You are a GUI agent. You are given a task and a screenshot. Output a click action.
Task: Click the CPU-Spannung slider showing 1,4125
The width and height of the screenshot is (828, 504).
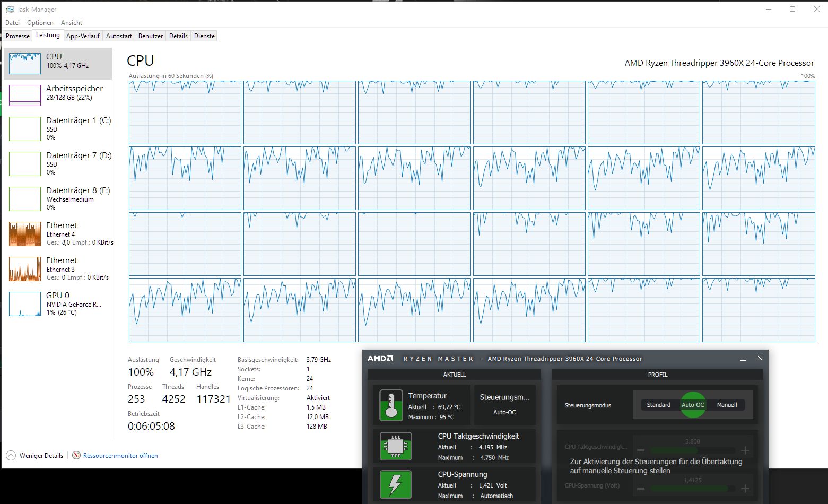coord(693,489)
